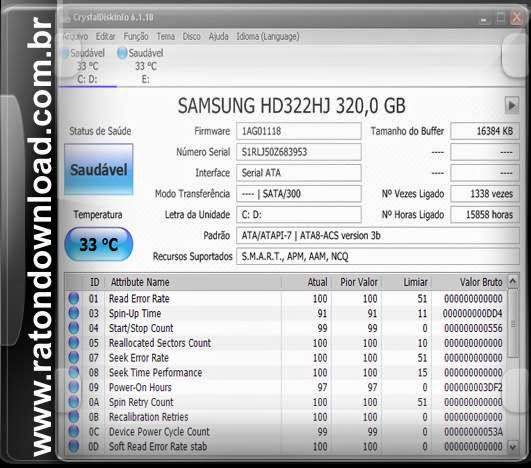
Task: Click the Firmware field 1AG01118
Action: coord(299,131)
